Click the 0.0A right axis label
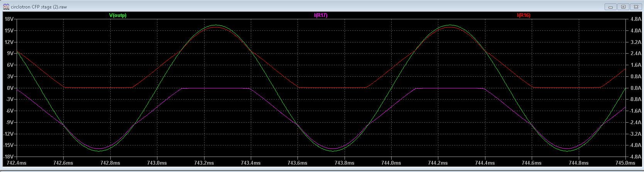The width and height of the screenshot is (644, 172). pos(636,88)
